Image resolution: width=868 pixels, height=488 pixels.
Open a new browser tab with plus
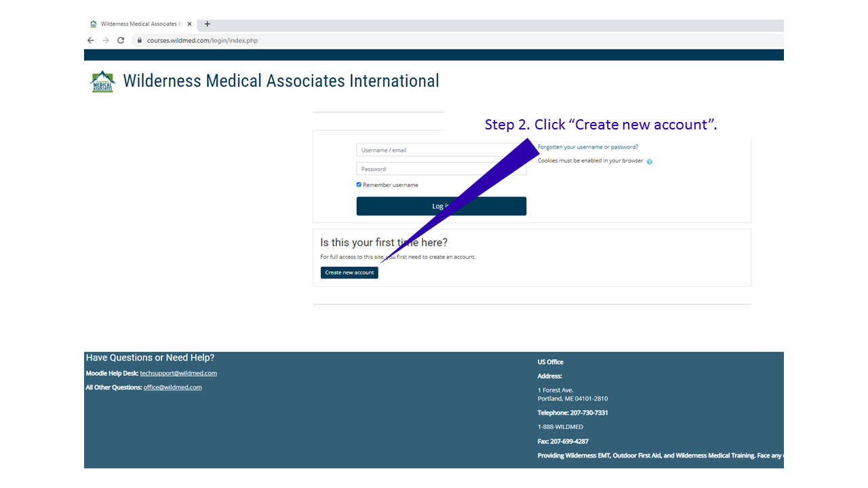pos(208,24)
